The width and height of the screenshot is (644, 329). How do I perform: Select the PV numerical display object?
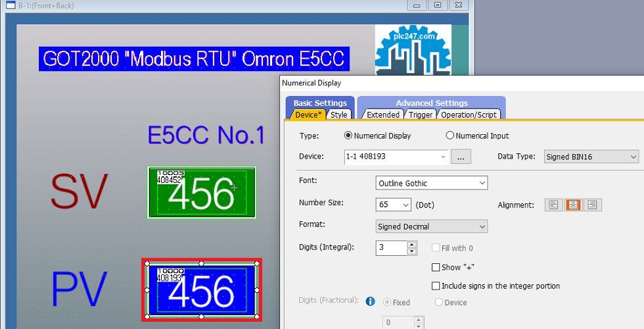coord(202,290)
